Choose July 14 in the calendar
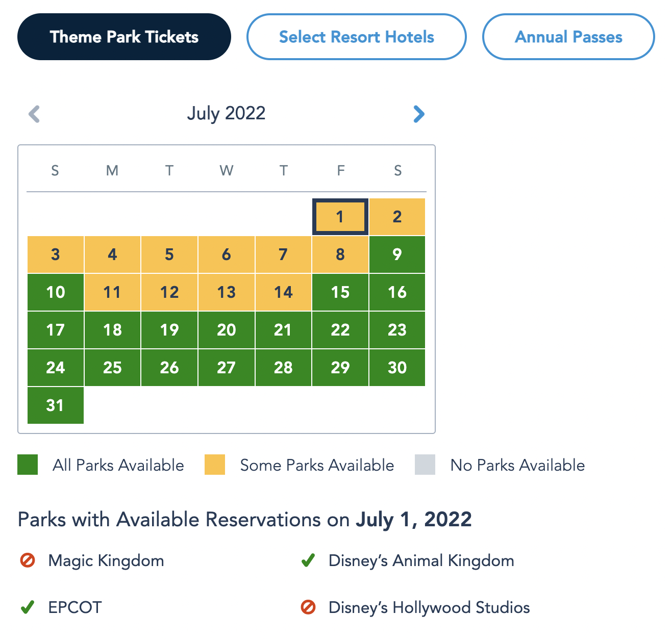The width and height of the screenshot is (672, 640). coord(283,292)
